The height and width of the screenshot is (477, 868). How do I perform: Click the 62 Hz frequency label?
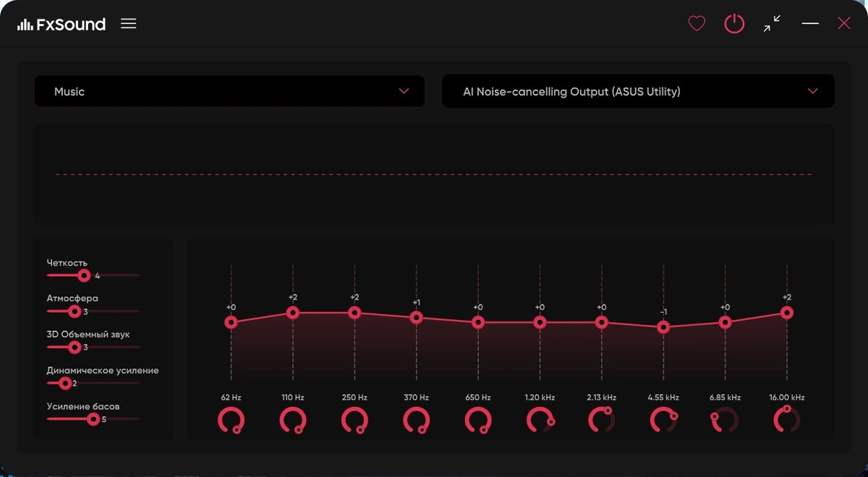[x=231, y=397]
